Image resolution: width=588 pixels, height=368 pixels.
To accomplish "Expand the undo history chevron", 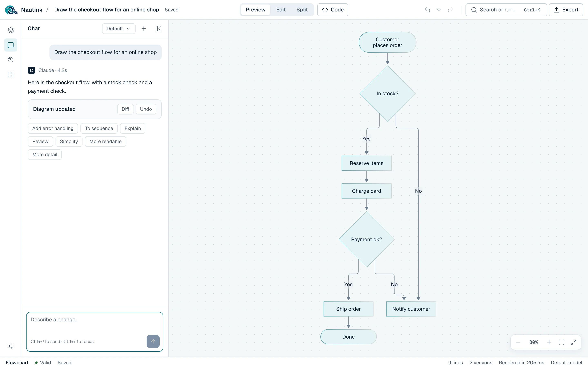I will 439,10.
